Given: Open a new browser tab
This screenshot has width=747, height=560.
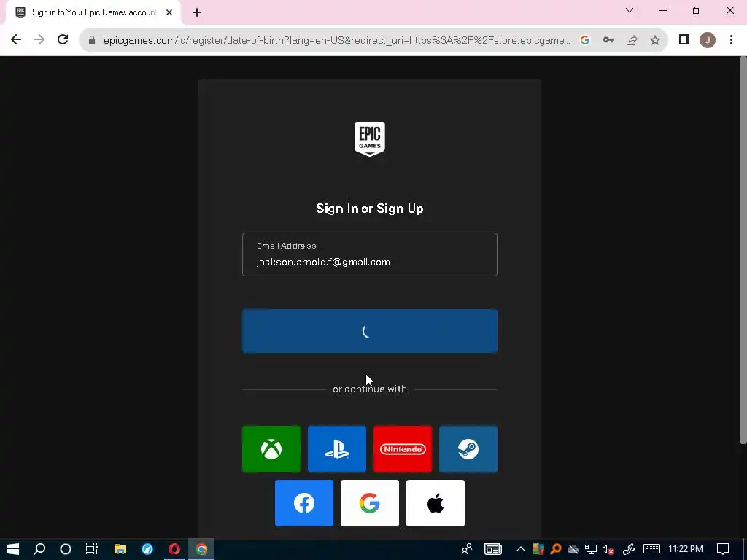Looking at the screenshot, I should pyautogui.click(x=197, y=13).
